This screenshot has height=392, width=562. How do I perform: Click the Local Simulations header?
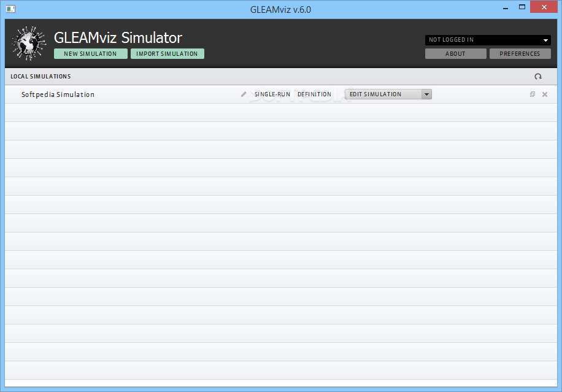[40, 76]
